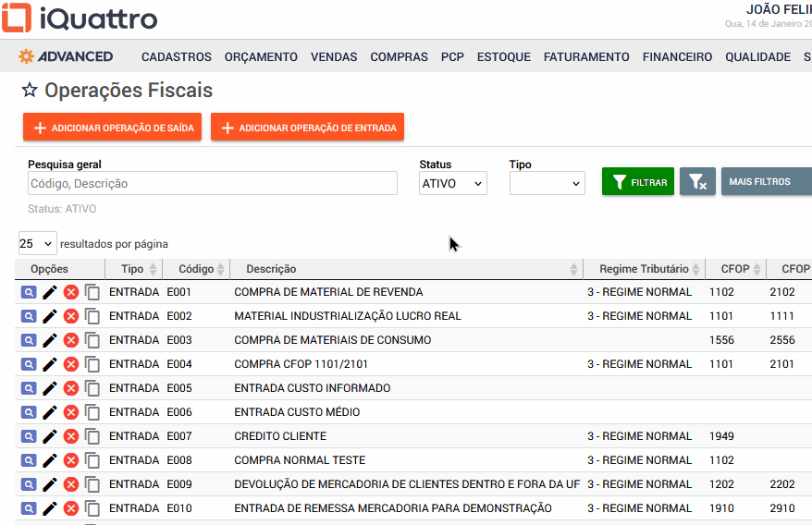Image resolution: width=812 pixels, height=525 pixels.
Task: Click Adicionar Operação de Entrada button
Action: [x=307, y=128]
